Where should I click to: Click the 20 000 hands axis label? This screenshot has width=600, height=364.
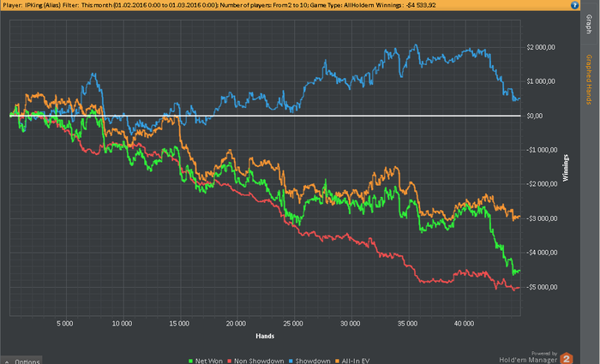coord(236,324)
